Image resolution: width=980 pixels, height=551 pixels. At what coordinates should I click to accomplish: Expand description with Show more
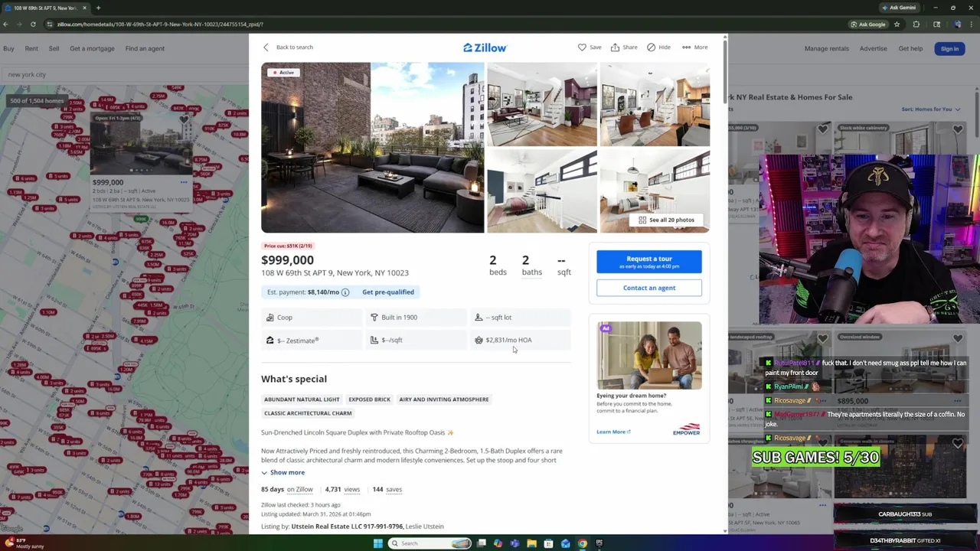tap(283, 472)
